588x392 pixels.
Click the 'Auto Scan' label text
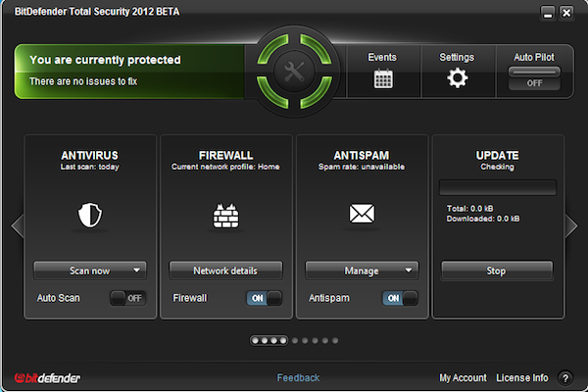(59, 298)
